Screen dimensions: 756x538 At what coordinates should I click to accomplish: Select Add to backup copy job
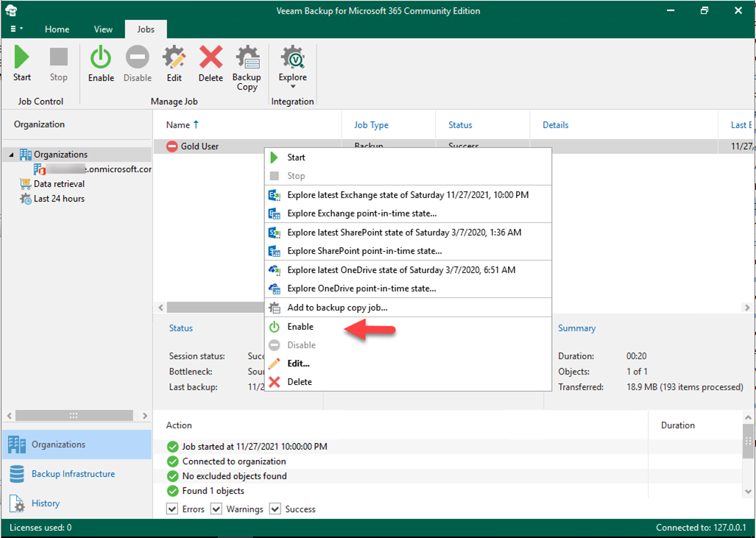coord(408,308)
